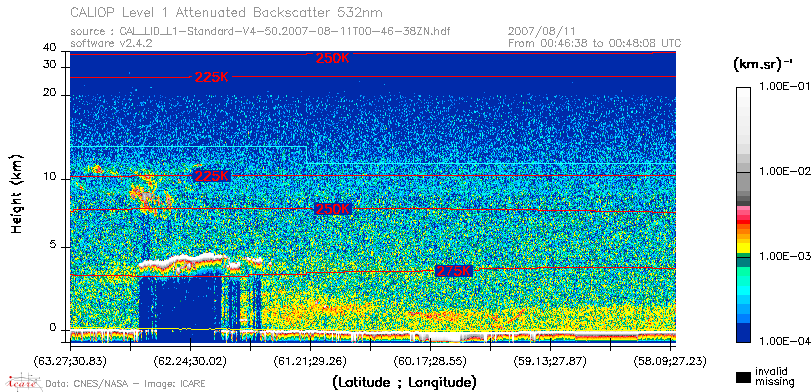Click the (km.sr)-1 units label

point(763,65)
